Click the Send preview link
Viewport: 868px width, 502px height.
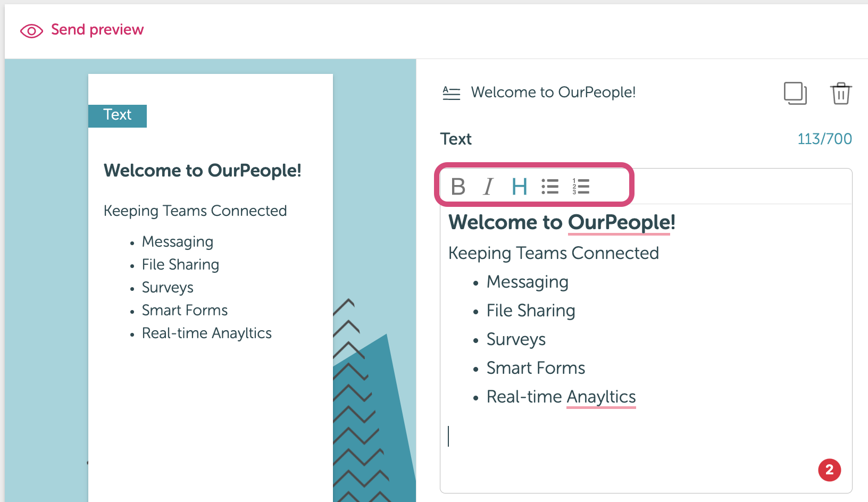pyautogui.click(x=97, y=30)
